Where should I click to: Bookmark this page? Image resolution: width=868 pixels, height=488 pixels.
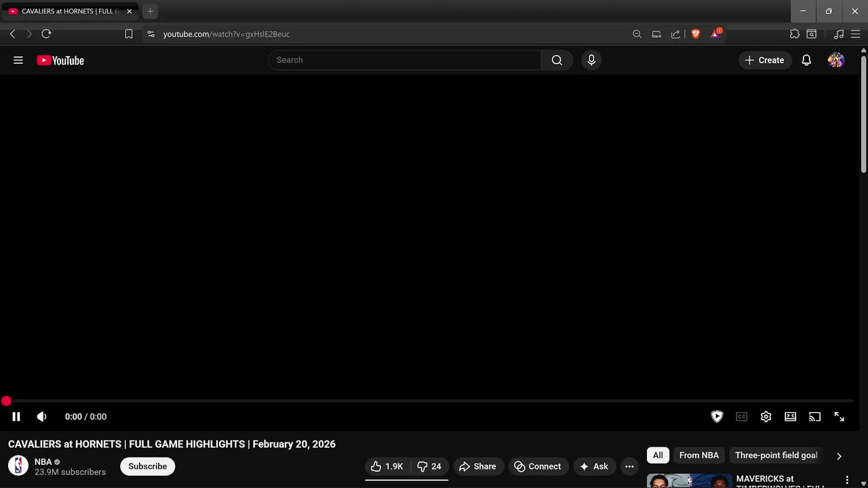tap(129, 34)
